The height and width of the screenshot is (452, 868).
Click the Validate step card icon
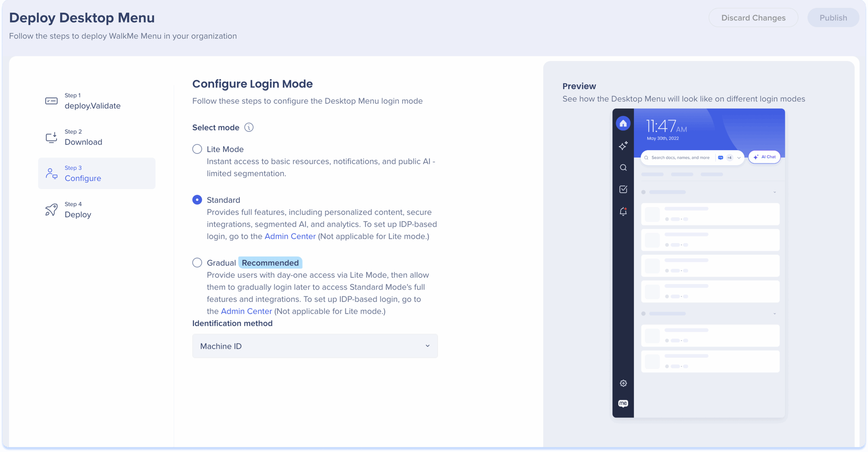(51, 101)
